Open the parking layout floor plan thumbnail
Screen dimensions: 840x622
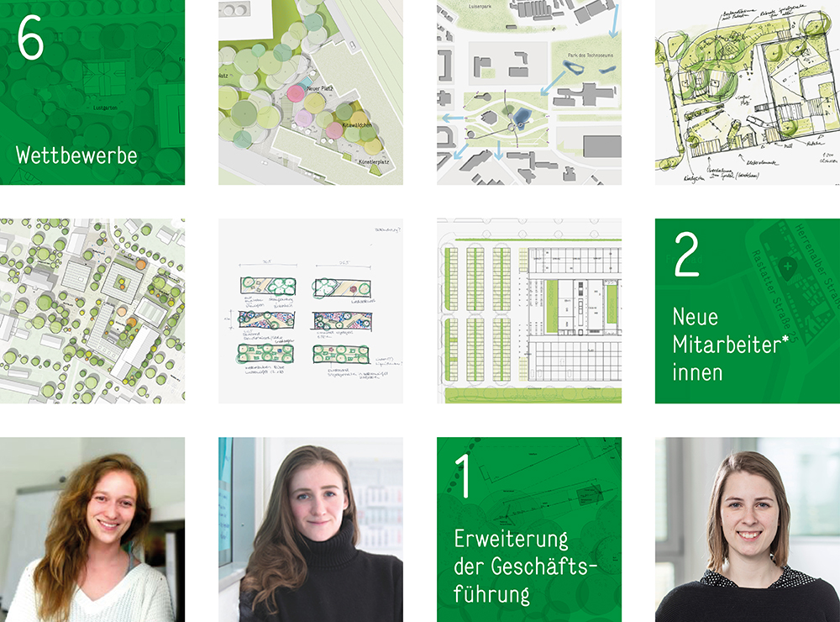coord(529,311)
